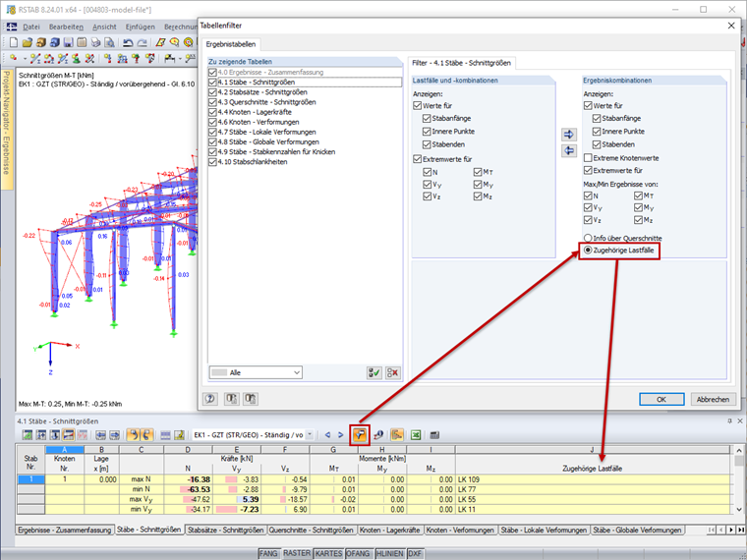The image size is (747, 560).
Task: Open the Ansicht menu
Action: point(104,27)
